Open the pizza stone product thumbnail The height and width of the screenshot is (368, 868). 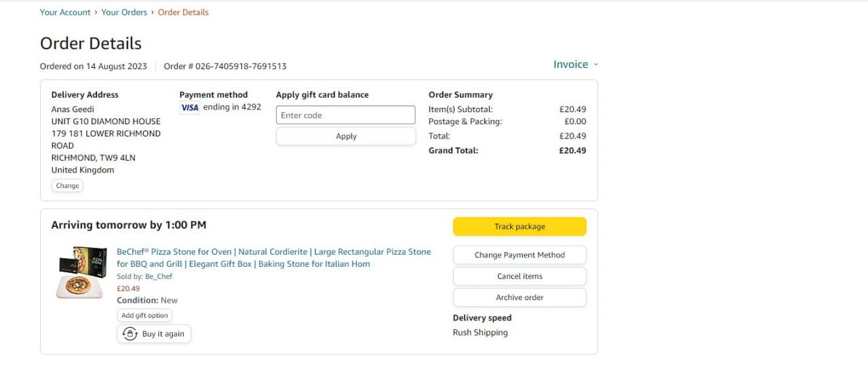tap(80, 272)
